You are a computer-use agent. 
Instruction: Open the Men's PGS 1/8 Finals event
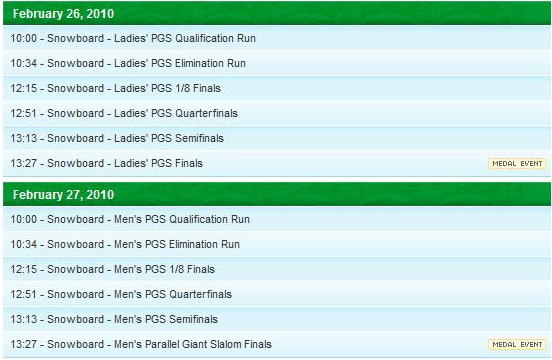(277, 269)
